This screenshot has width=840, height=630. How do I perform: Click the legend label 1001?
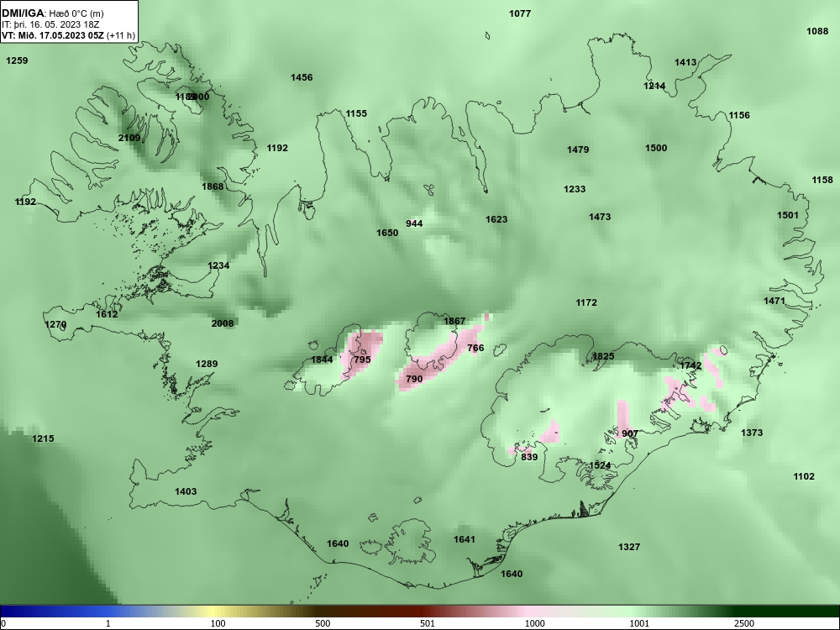639,623
